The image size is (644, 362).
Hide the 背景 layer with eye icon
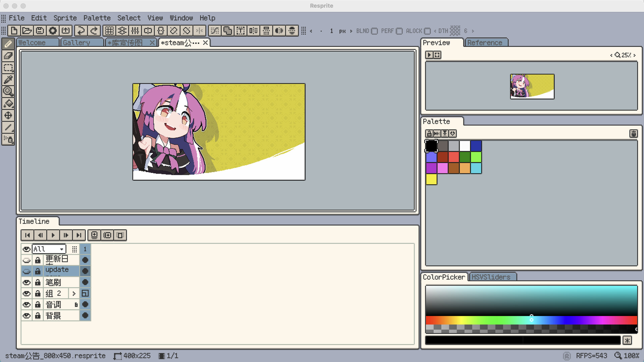[x=26, y=316]
